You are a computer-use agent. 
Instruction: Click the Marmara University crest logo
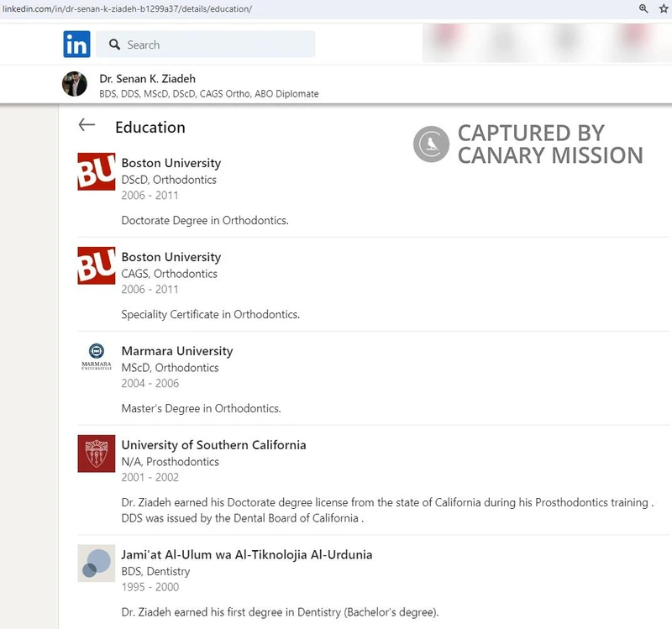coord(96,356)
